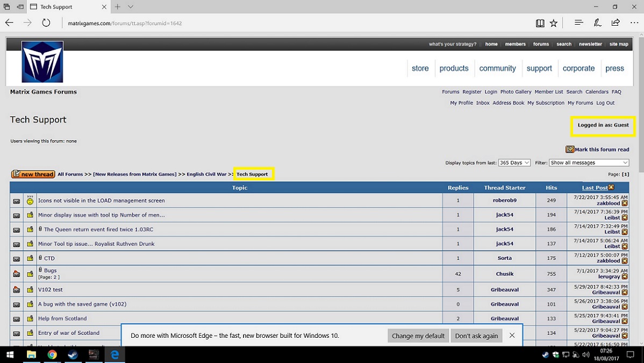Click the Share icon in Edge toolbar
The width and height of the screenshot is (644, 363).
[x=616, y=23]
